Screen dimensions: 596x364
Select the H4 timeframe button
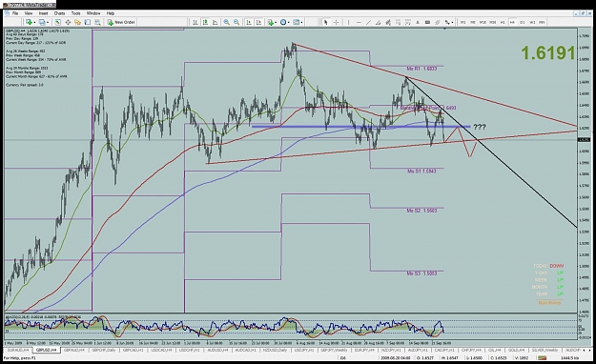512,23
